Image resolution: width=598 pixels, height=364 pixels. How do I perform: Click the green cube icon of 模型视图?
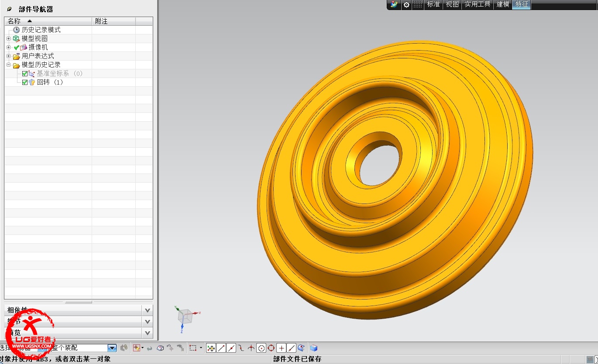coord(17,38)
